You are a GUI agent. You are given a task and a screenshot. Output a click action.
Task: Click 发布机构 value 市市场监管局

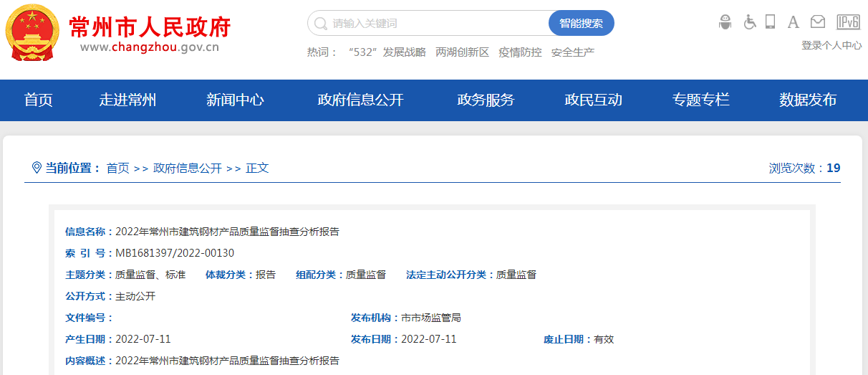(431, 318)
